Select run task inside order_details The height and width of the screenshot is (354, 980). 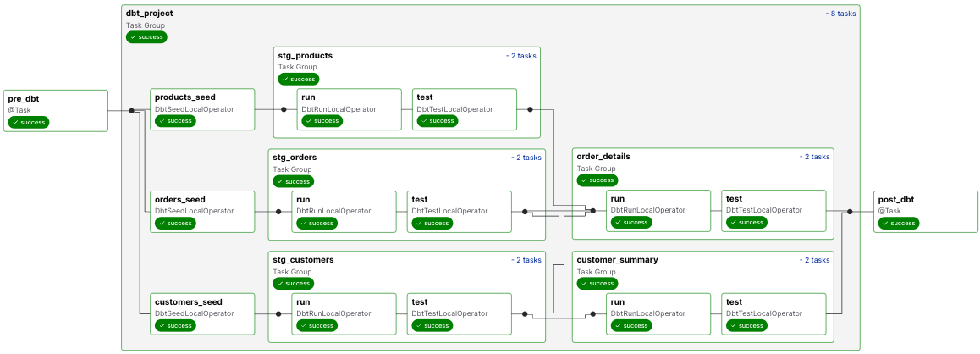(658, 211)
